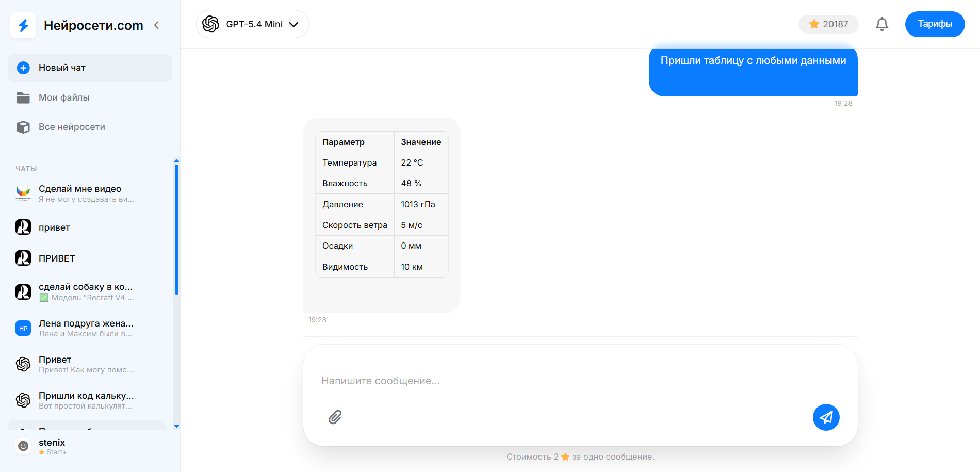Click the chat list scrollbar down arrow
The height and width of the screenshot is (472, 980).
[176, 426]
